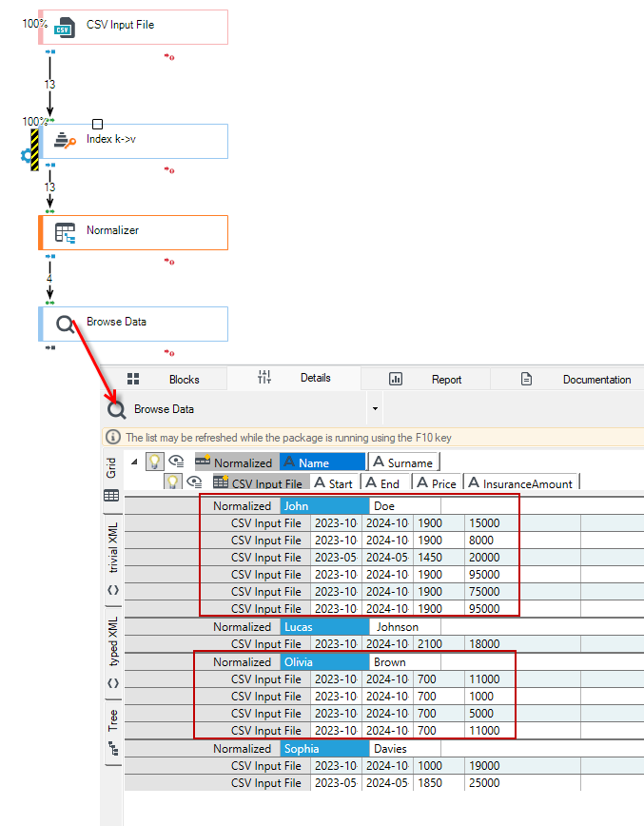This screenshot has height=826, width=644.
Task: Collapse the Normalized header tree triangle
Action: [134, 462]
